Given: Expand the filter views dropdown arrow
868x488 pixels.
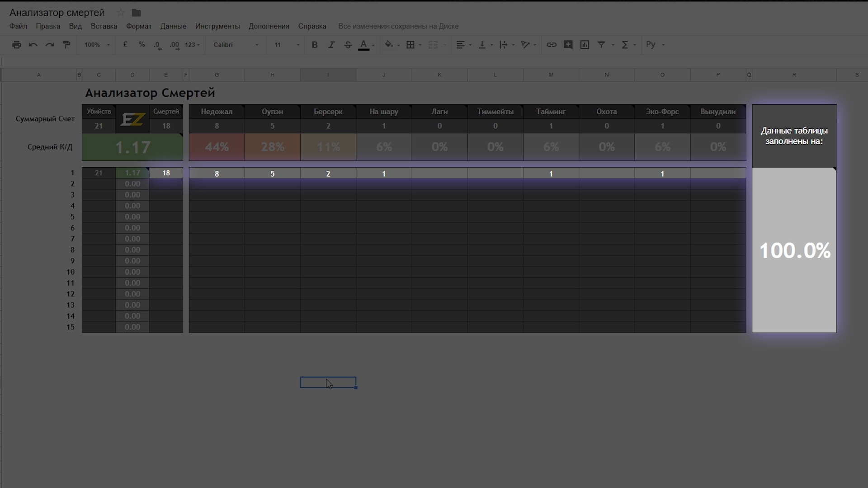Looking at the screenshot, I should pos(613,45).
